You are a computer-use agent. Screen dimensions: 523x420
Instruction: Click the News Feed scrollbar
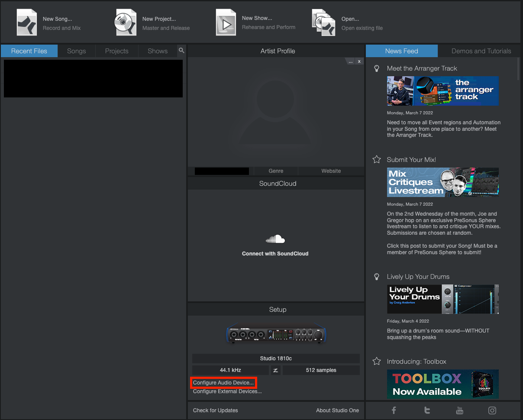pyautogui.click(x=519, y=69)
